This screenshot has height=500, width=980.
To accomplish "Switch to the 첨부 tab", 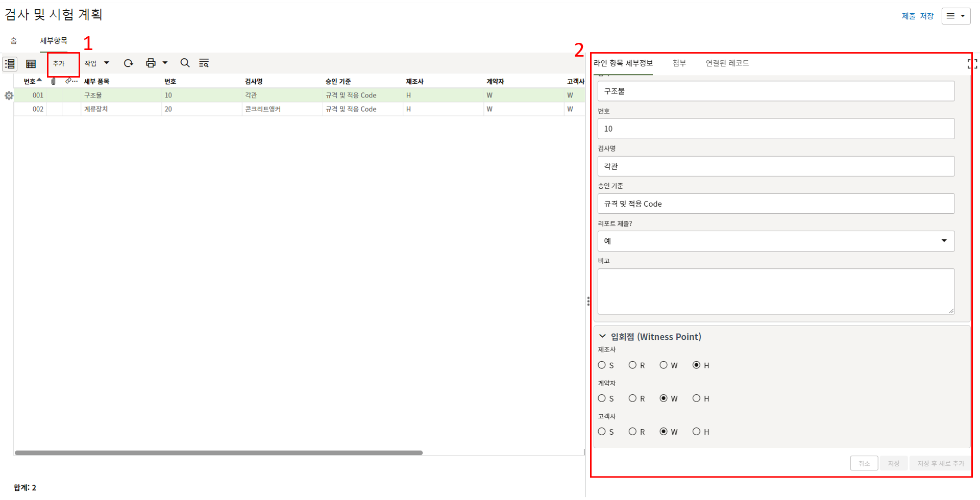I will (679, 63).
